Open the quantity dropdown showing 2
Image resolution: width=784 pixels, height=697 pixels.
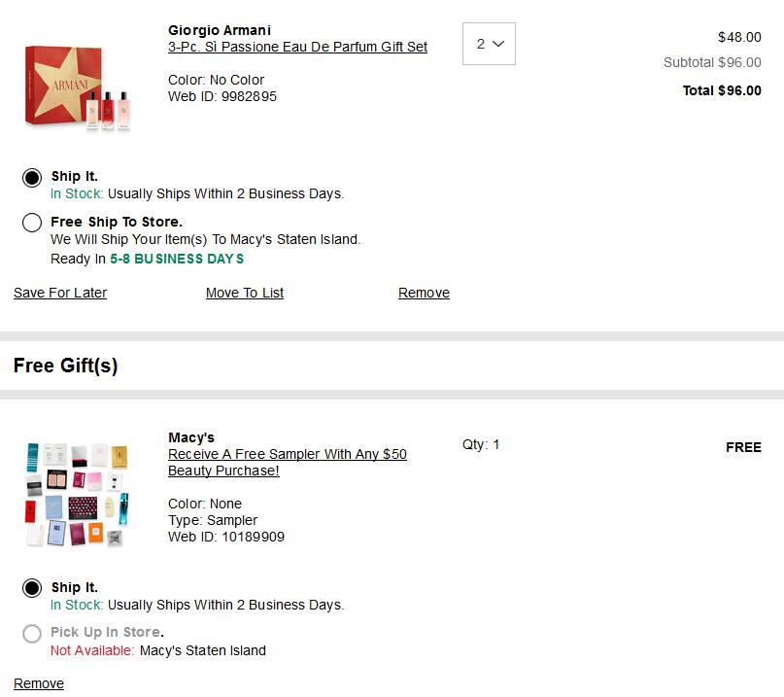pos(489,44)
